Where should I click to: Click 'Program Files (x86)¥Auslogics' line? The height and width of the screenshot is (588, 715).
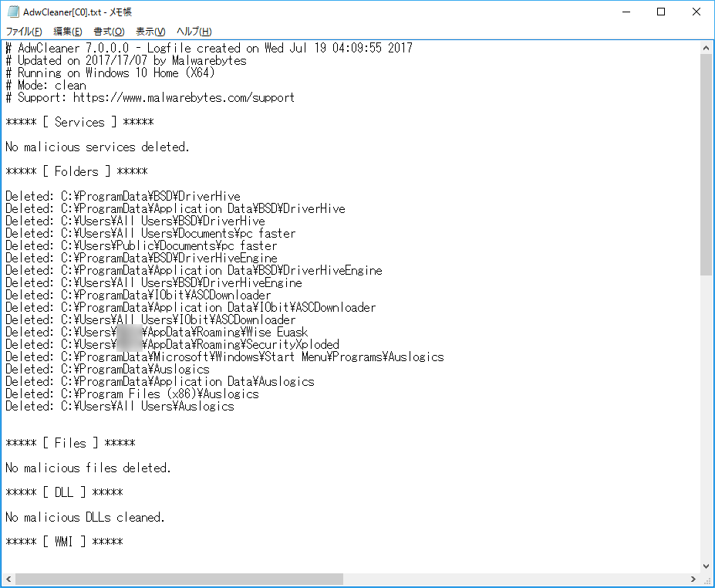point(132,394)
